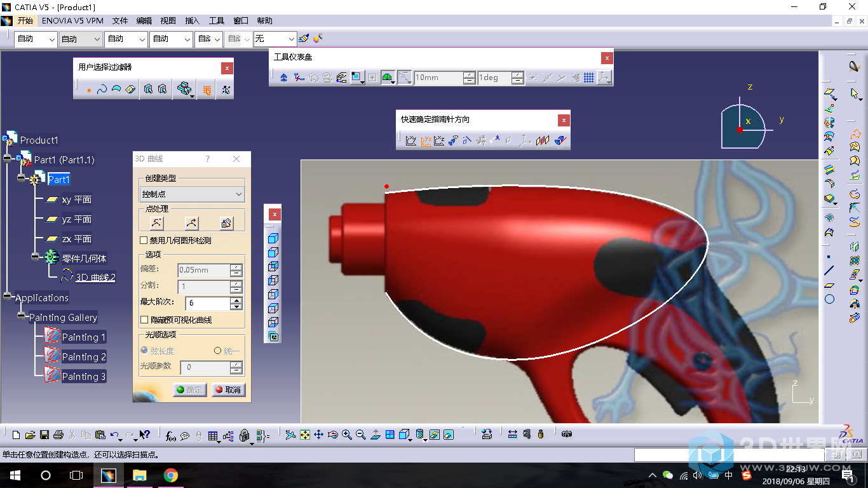Close the 工具仪表盘 toolbar
This screenshot has height=488, width=868.
tap(607, 57)
